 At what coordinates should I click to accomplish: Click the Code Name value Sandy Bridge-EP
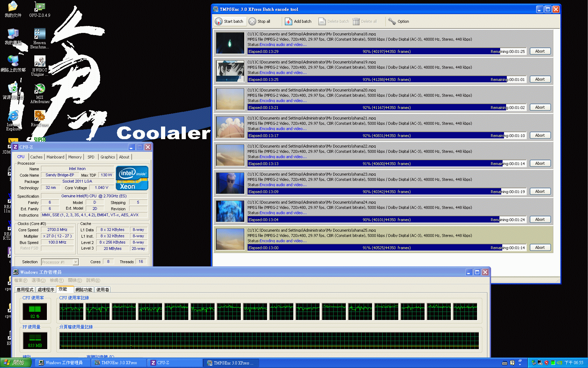click(x=60, y=175)
